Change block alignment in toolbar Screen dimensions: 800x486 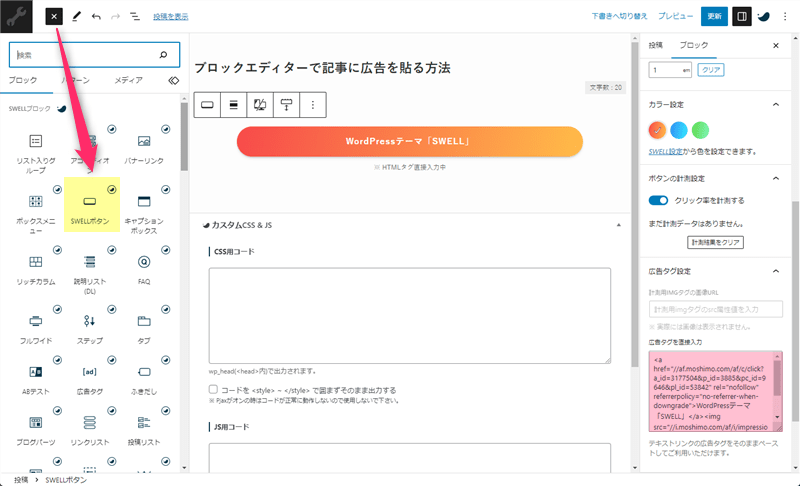(x=234, y=105)
